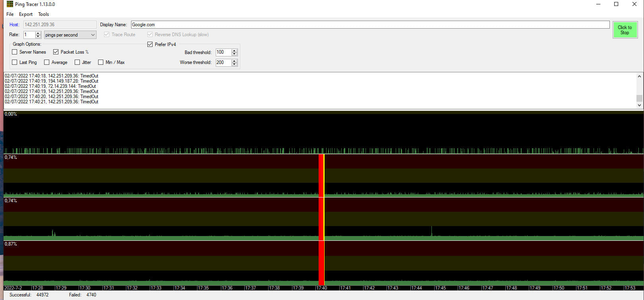Increase the Rate with up arrow
The image size is (644, 300).
point(38,33)
